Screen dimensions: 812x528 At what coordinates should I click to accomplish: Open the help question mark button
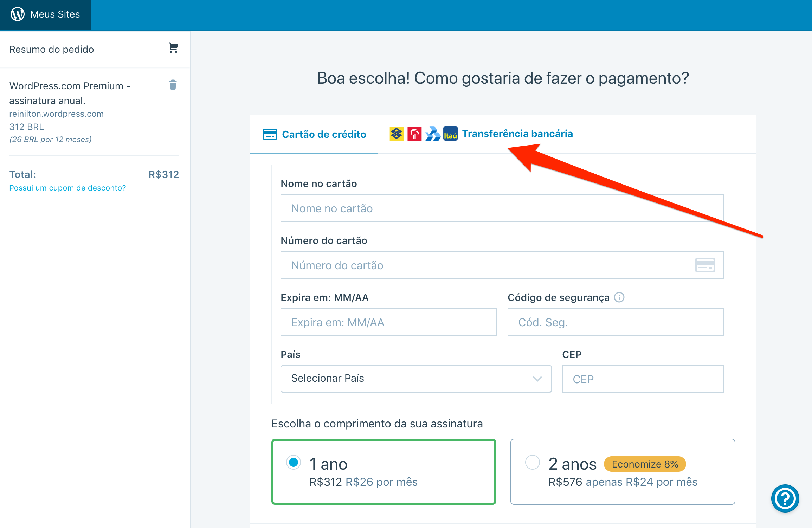(785, 498)
